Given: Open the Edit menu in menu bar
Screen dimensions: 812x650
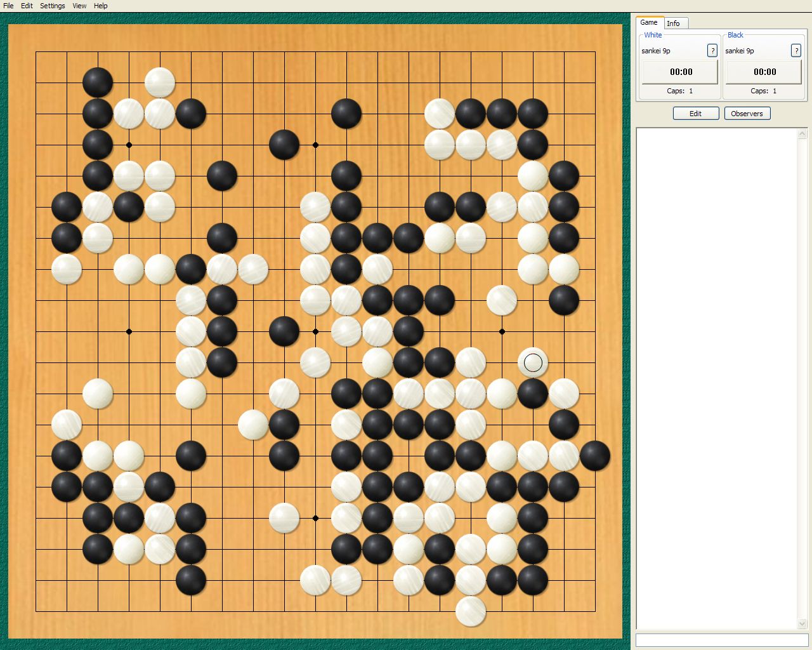Looking at the screenshot, I should (x=27, y=6).
